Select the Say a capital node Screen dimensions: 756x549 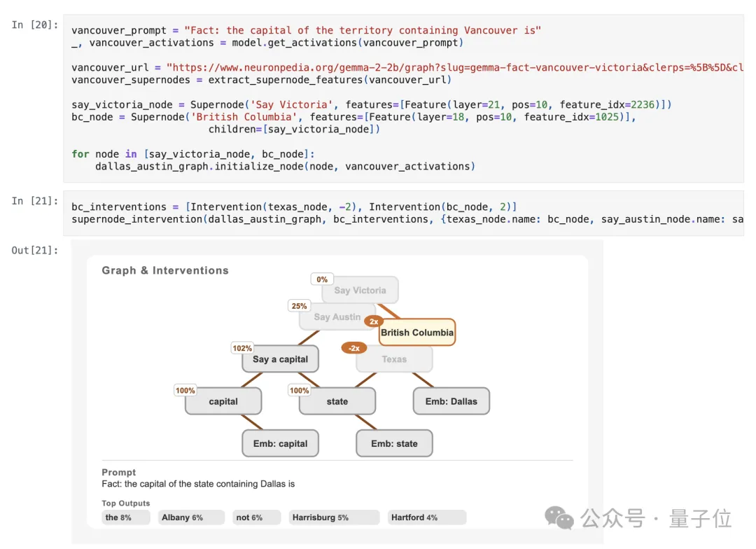[x=280, y=359]
